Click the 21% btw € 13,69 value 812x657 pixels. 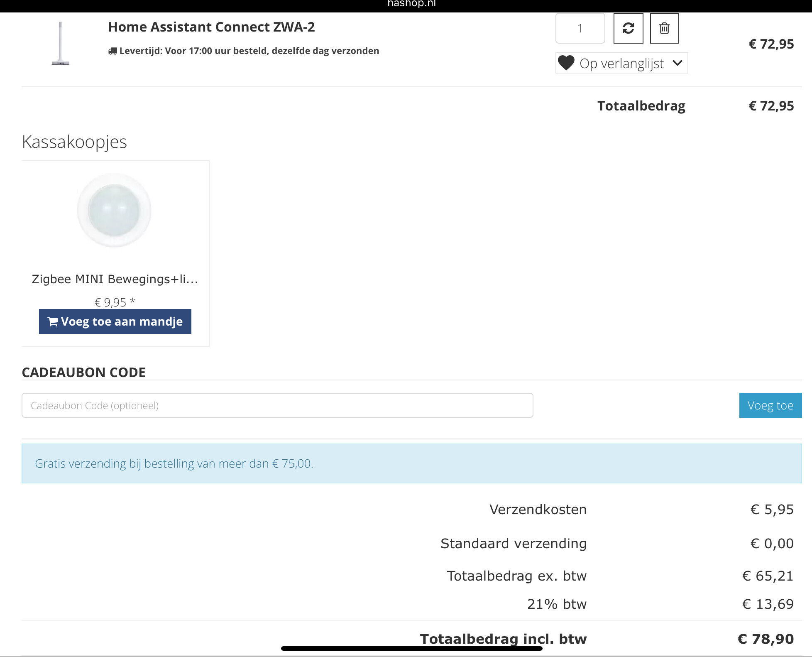768,604
